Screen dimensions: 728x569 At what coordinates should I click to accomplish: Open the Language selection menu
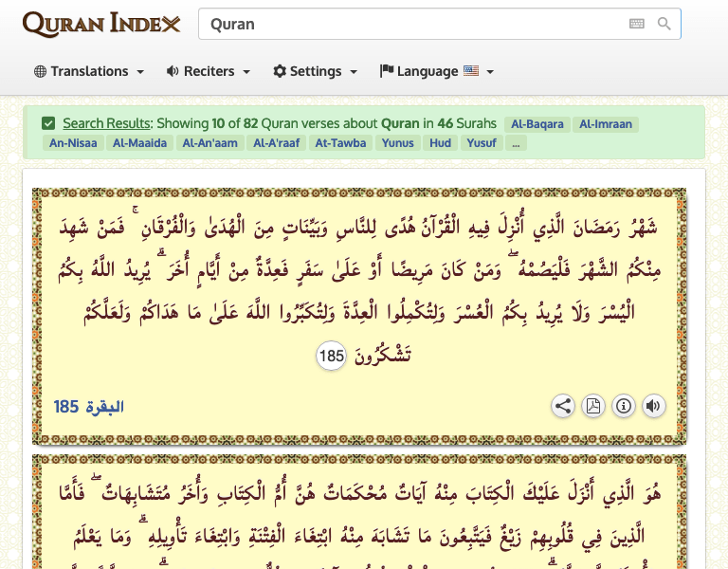(x=437, y=71)
